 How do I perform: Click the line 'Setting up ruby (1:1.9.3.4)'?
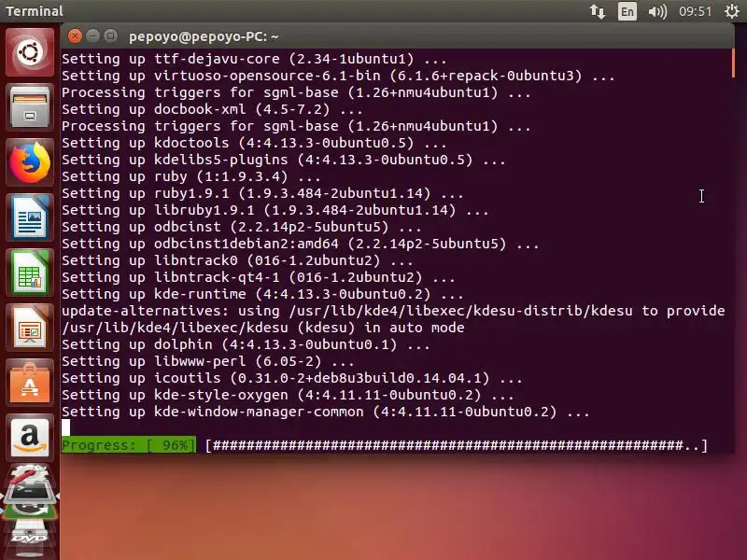[191, 176]
